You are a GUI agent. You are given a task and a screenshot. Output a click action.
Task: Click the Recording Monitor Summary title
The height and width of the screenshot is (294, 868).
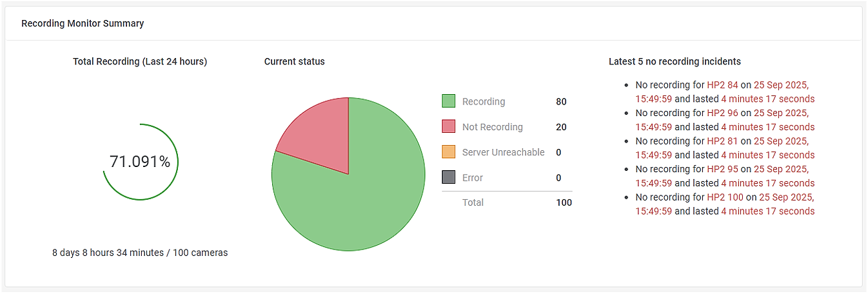click(83, 23)
